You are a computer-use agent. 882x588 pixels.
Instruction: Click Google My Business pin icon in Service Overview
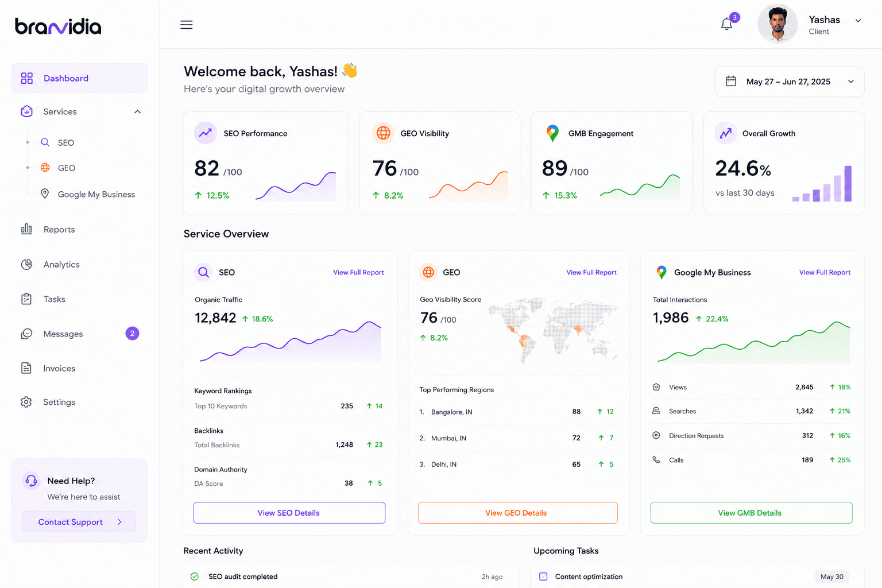[x=661, y=272]
